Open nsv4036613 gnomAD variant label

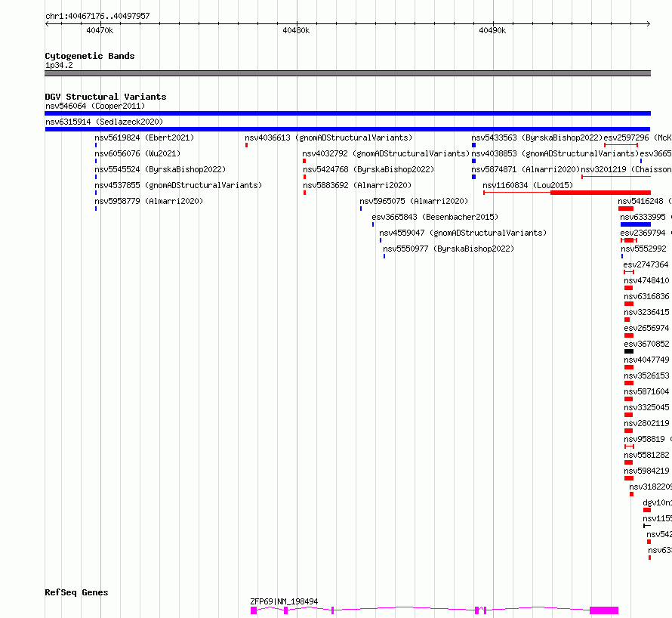click(x=328, y=138)
